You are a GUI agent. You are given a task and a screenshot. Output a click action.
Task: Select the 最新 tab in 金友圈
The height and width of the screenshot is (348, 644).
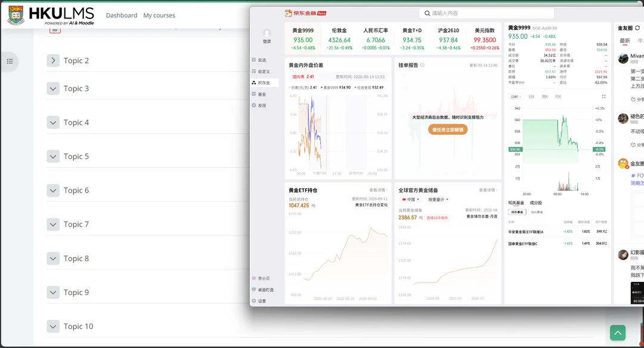click(625, 41)
